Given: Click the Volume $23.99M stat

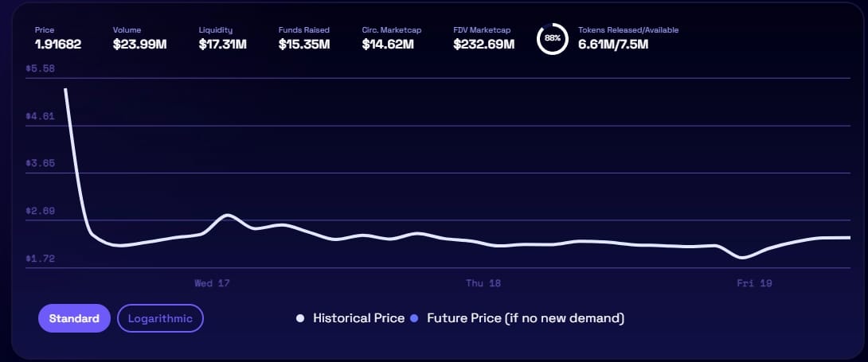Looking at the screenshot, I should pos(139,44).
